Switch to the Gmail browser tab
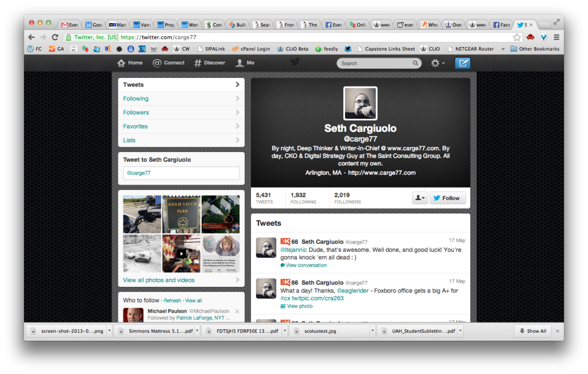This screenshot has height=374, width=588. tap(69, 25)
